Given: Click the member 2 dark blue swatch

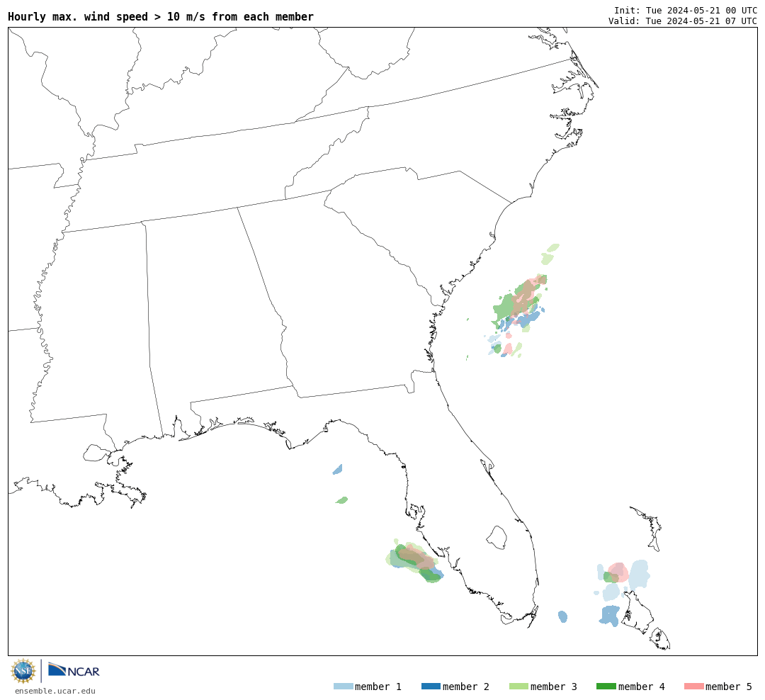Looking at the screenshot, I should pos(431,687).
